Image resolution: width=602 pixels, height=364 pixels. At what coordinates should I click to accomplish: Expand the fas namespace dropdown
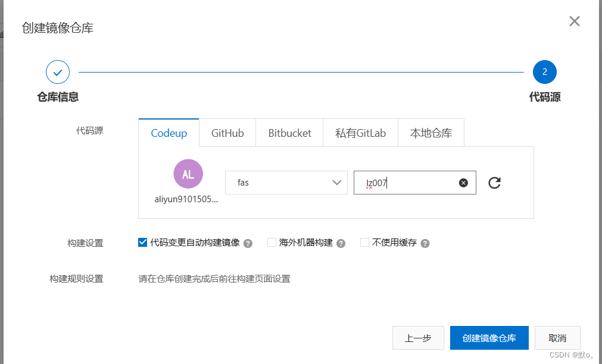click(286, 183)
